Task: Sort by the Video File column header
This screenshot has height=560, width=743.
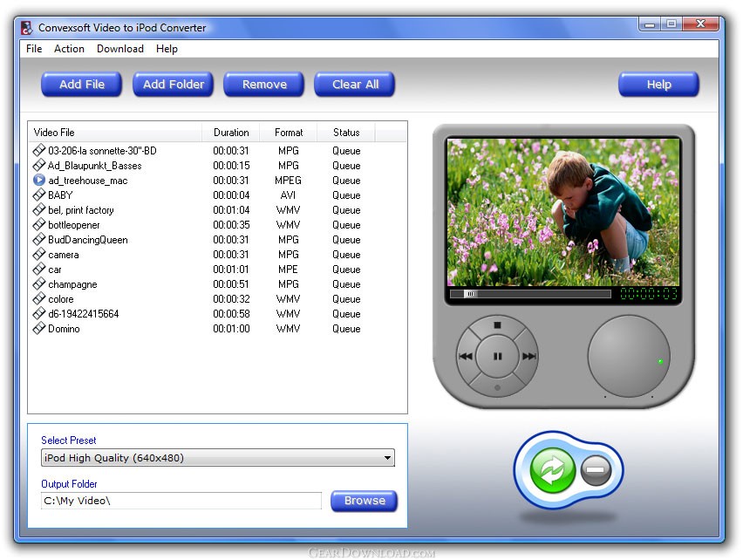Action: point(115,133)
